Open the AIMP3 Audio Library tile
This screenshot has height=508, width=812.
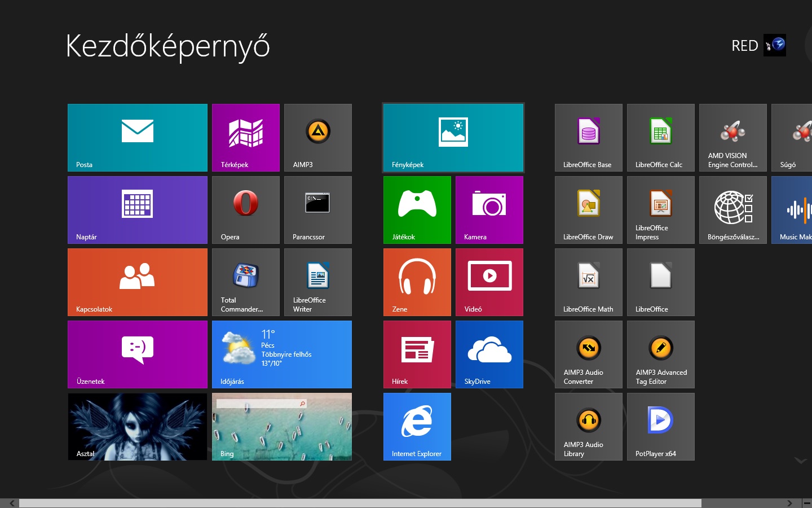click(x=589, y=427)
